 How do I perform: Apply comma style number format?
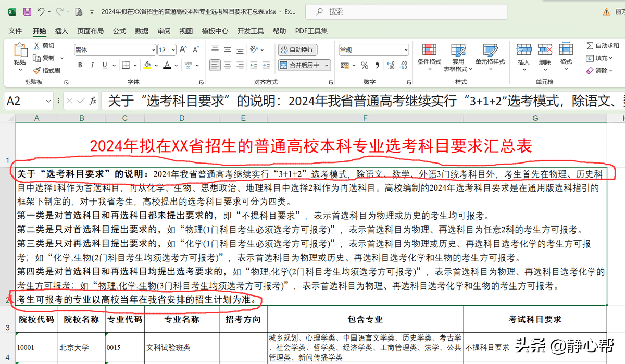(x=377, y=65)
